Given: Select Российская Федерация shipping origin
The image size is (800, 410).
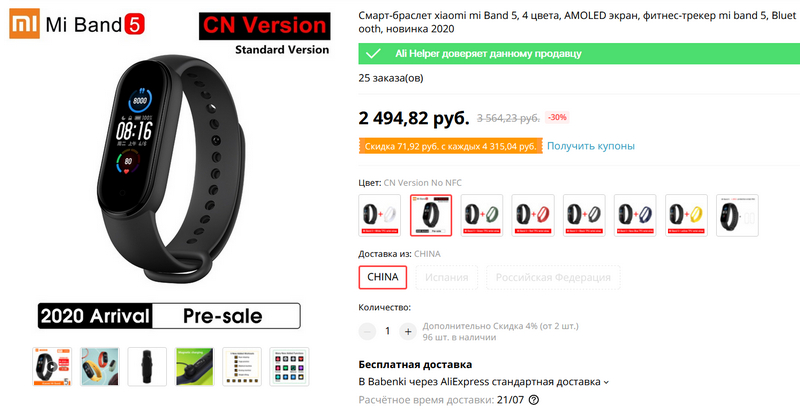Looking at the screenshot, I should click(x=553, y=277).
